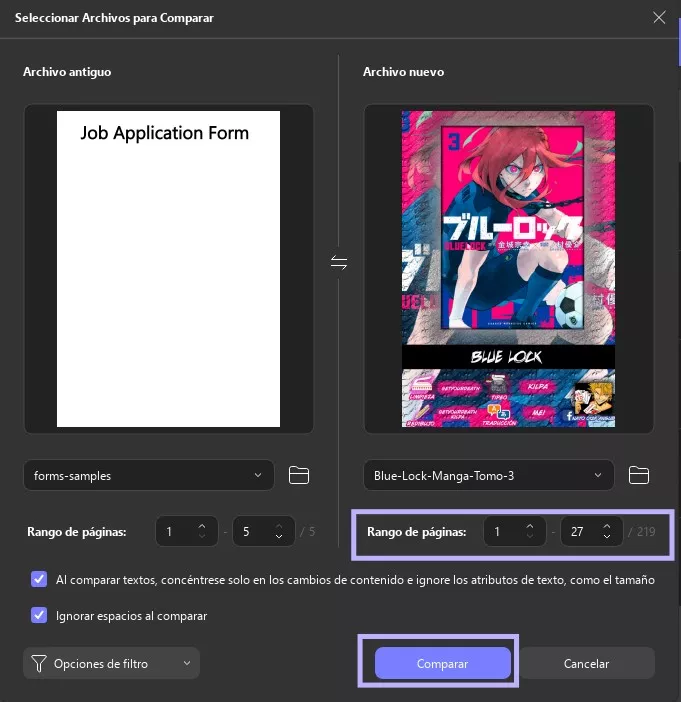Click the Blue Lock manga cover preview
Image resolution: width=681 pixels, height=702 pixels.
click(x=508, y=269)
